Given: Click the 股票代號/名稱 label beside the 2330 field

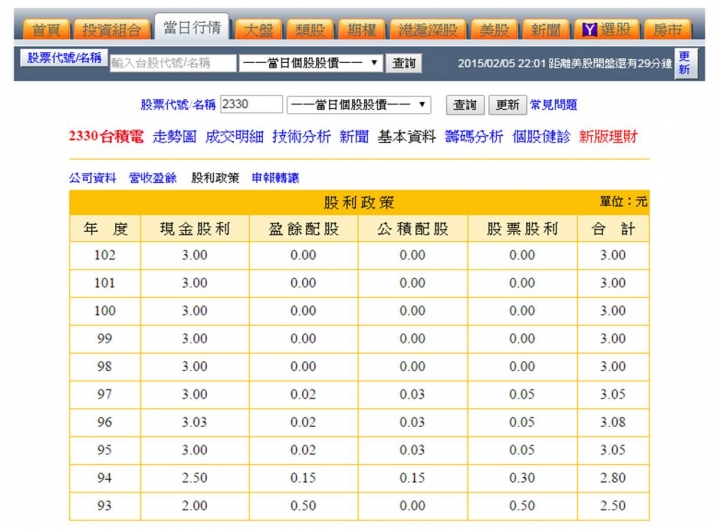Looking at the screenshot, I should (x=178, y=105).
